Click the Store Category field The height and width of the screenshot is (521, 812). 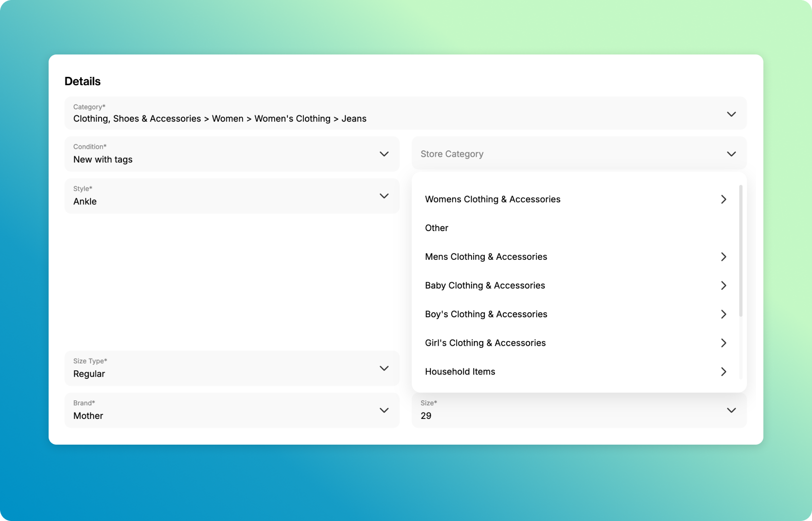coord(579,154)
